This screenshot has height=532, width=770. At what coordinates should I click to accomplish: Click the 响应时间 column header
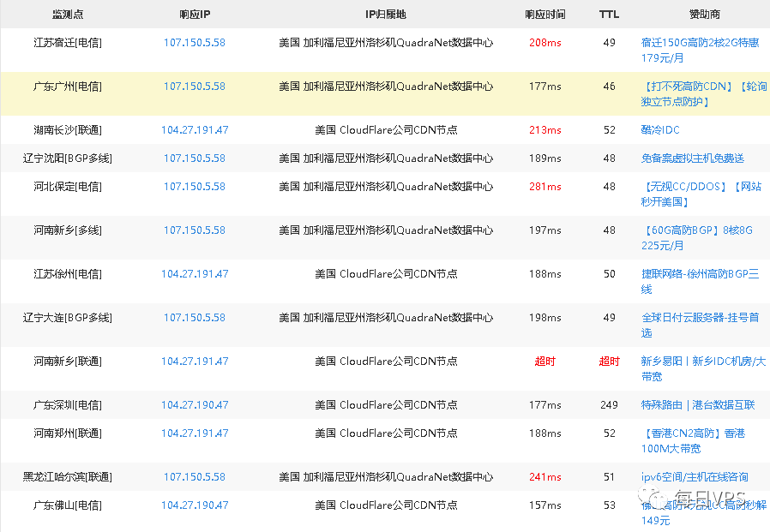tap(544, 14)
